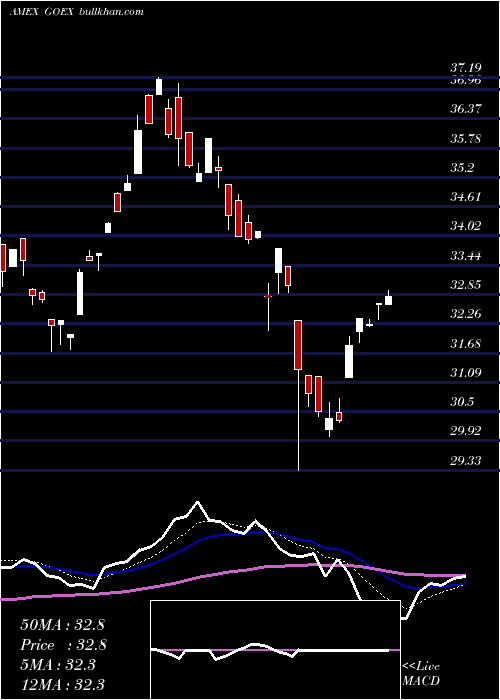Click the 36.37 price label
The width and height of the screenshot is (500, 700).
point(466,108)
